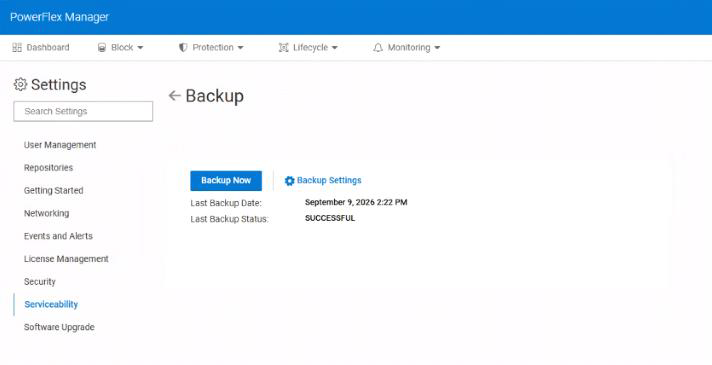
Task: Click the Last Backup Status label
Action: point(229,219)
